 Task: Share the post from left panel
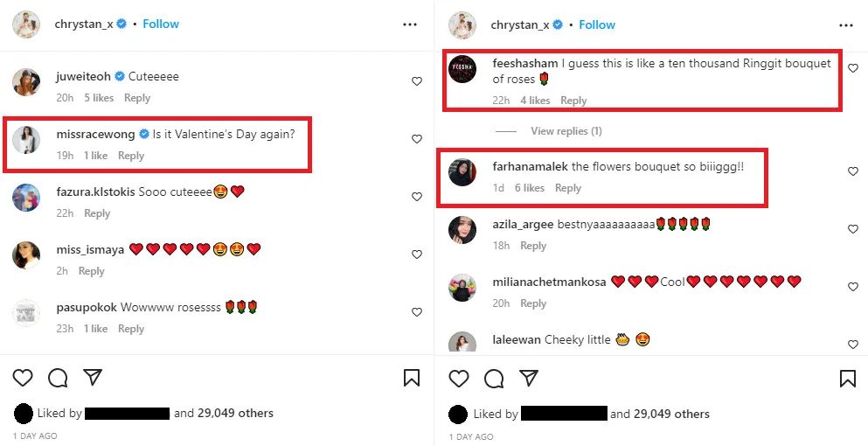point(93,378)
